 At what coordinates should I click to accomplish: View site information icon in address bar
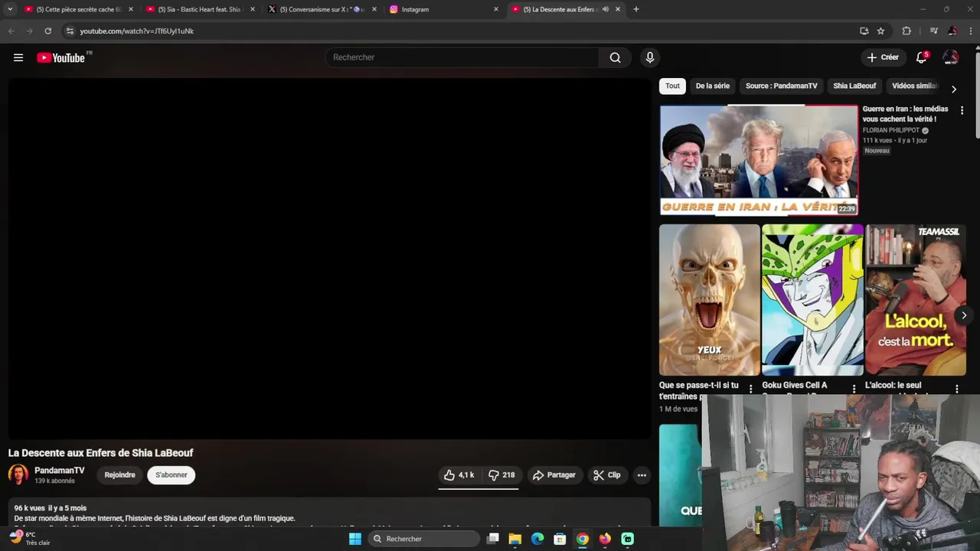[70, 31]
